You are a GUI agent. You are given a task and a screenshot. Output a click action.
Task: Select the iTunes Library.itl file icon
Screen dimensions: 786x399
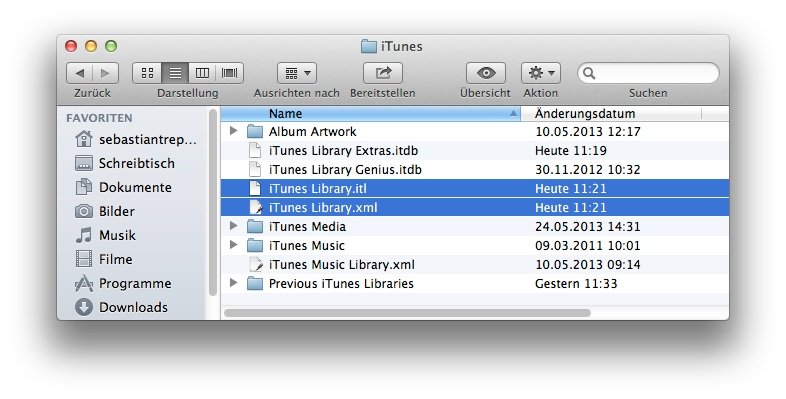click(x=255, y=188)
